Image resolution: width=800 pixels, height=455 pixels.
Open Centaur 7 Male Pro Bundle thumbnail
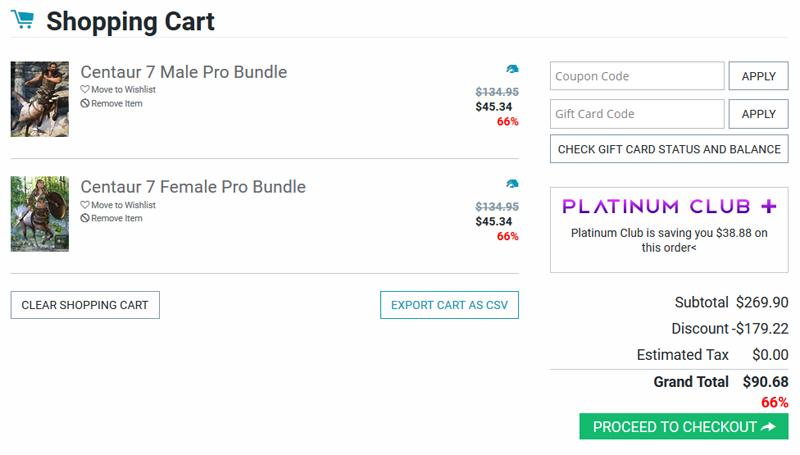[x=40, y=99]
